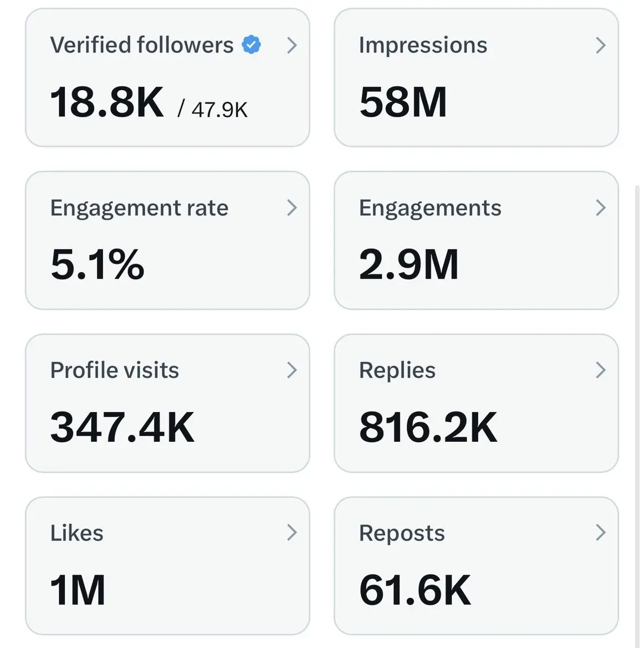This screenshot has width=644, height=648.
Task: Click the 1M likes value
Action: [78, 590]
